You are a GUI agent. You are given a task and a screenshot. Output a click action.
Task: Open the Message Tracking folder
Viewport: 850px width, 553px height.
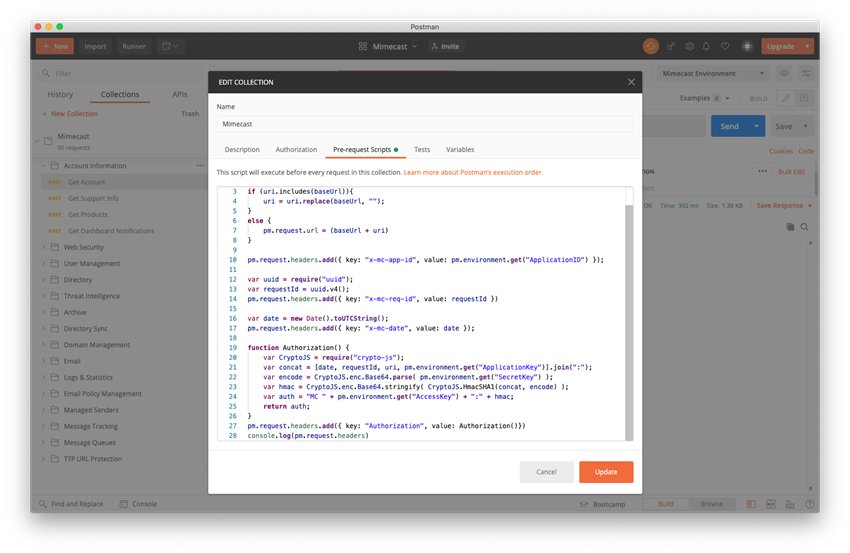point(91,426)
